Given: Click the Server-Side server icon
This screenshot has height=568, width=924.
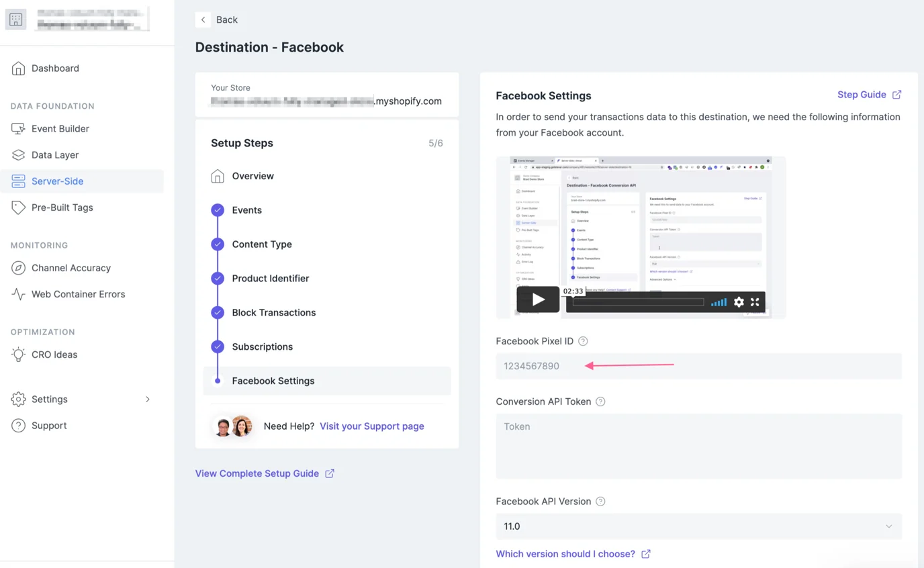Looking at the screenshot, I should click(18, 181).
